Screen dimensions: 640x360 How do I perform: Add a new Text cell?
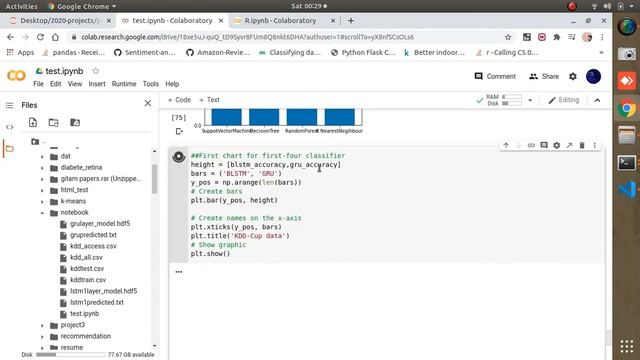point(209,100)
